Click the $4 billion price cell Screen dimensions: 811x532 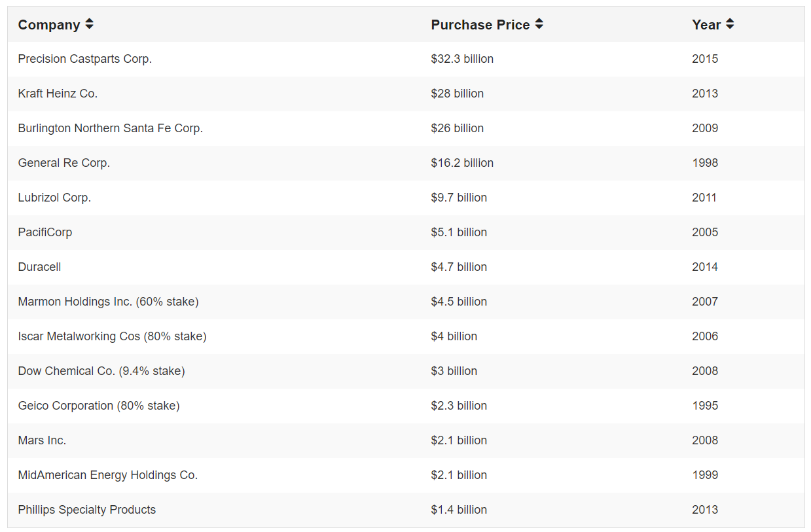(x=454, y=336)
